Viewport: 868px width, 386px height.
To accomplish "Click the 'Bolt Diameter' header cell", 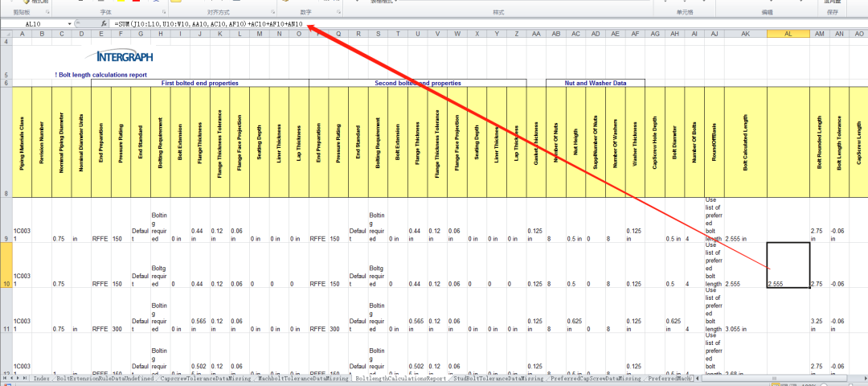I will tap(674, 142).
